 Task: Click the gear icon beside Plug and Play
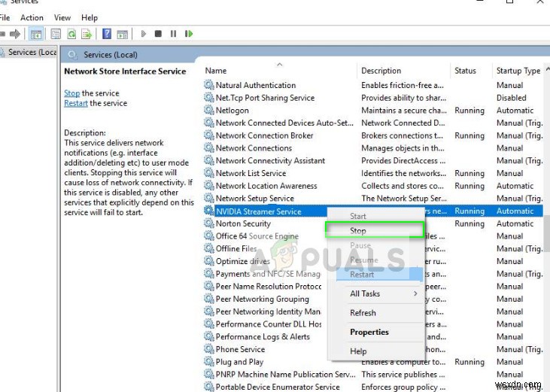209,361
